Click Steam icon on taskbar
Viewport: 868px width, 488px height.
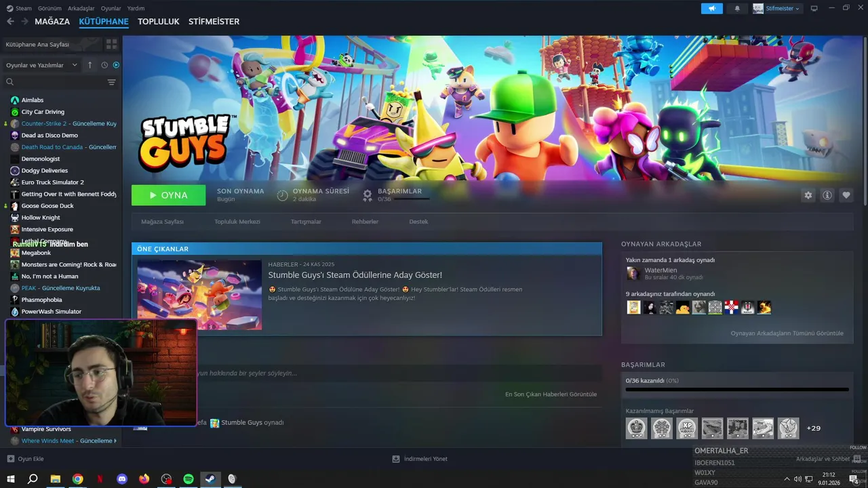[x=210, y=479]
